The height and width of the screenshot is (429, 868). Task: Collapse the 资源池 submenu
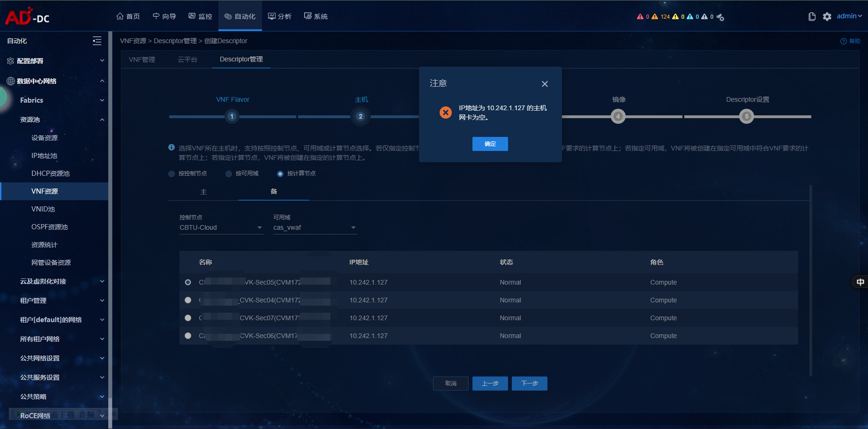coord(102,120)
